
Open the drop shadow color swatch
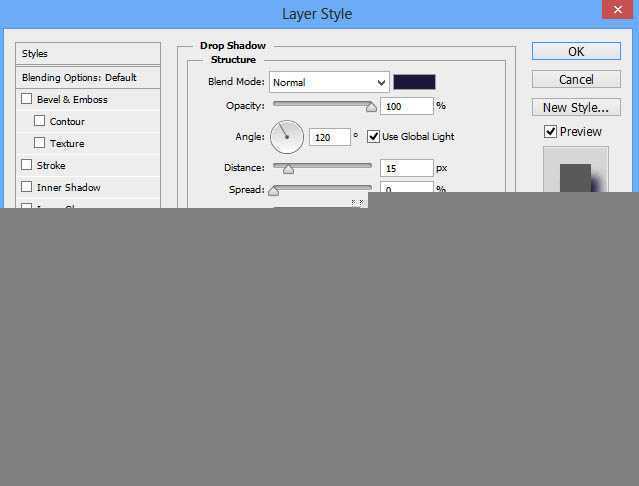coord(414,82)
